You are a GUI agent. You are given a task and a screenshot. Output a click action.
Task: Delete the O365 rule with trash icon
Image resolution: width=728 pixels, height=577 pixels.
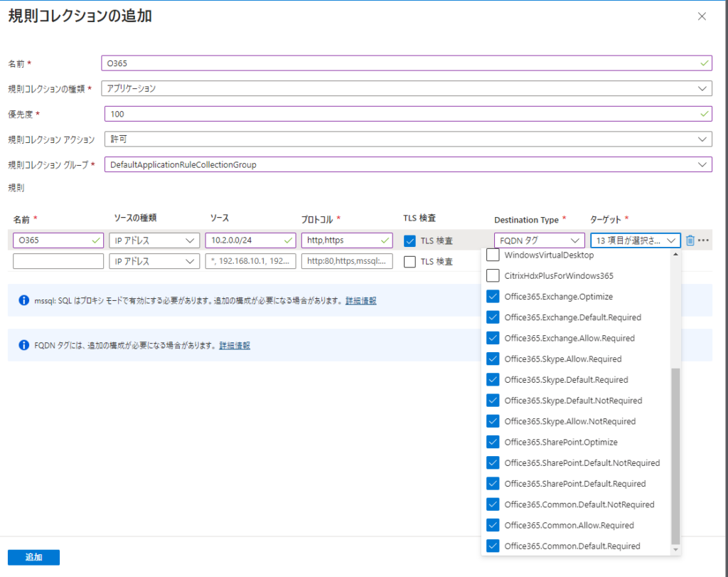click(690, 240)
